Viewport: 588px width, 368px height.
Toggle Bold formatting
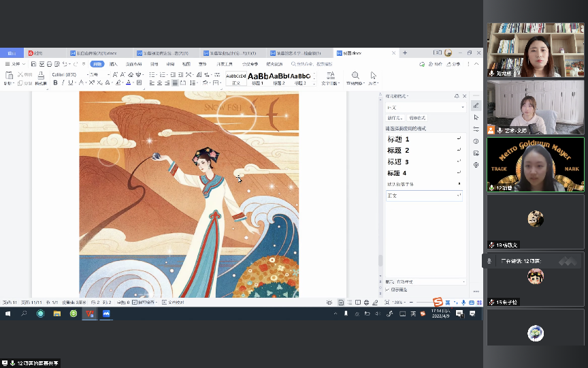click(56, 82)
